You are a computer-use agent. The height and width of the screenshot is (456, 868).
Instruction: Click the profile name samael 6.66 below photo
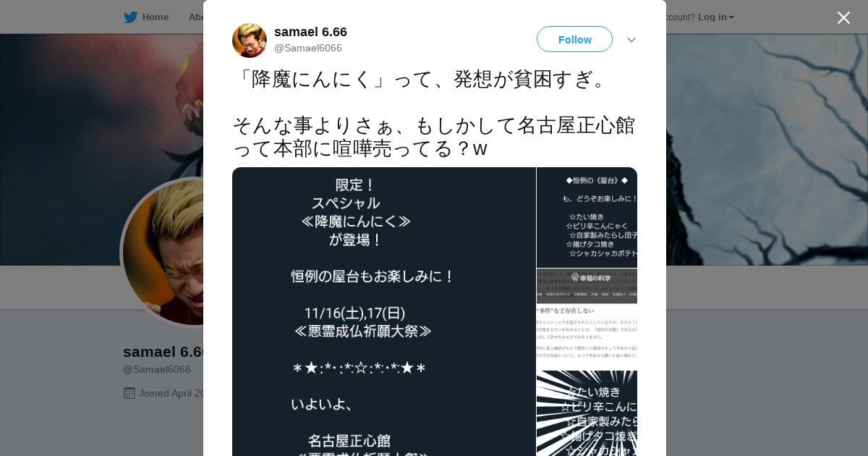(x=163, y=352)
